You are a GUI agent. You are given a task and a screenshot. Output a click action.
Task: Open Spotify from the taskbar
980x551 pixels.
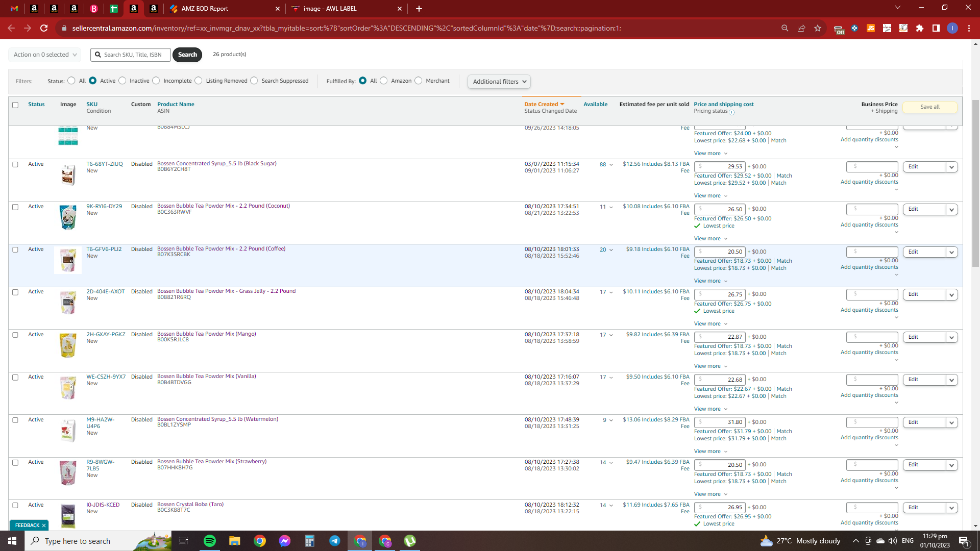tap(210, 541)
